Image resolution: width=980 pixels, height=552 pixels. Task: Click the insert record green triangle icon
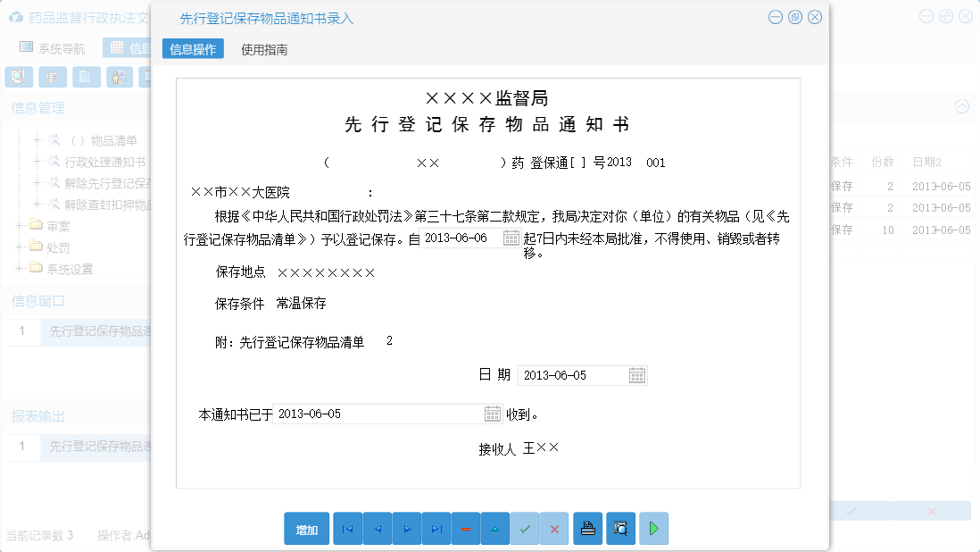click(x=495, y=528)
